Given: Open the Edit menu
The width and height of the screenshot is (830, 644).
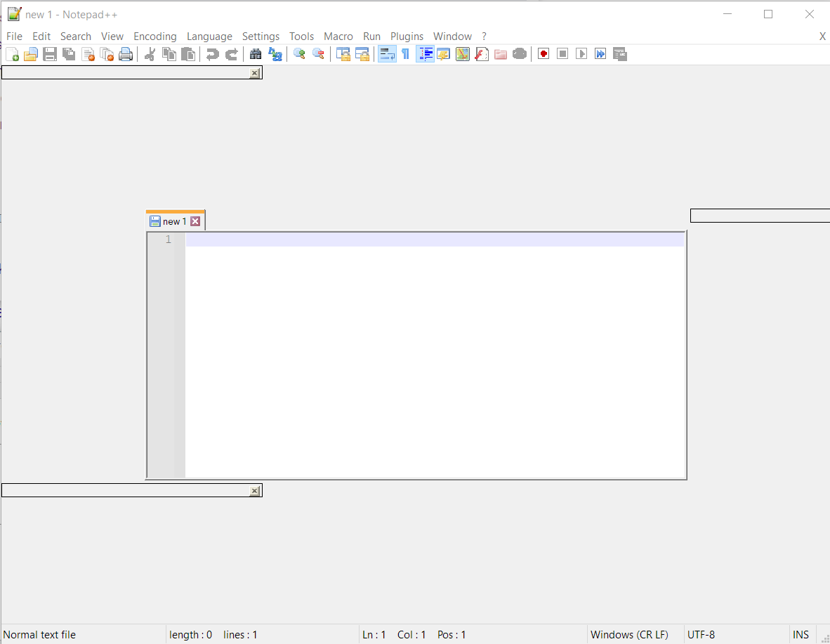Looking at the screenshot, I should 41,36.
